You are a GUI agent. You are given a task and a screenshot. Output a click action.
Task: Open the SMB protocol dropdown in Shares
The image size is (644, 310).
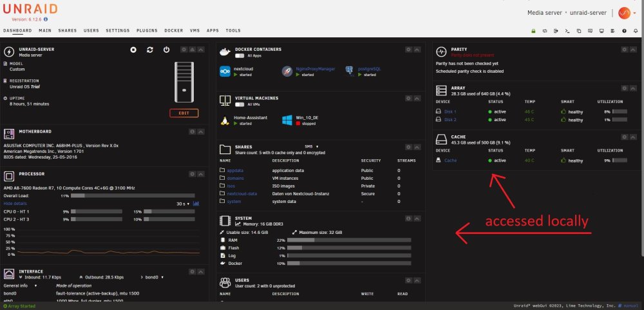[312, 146]
